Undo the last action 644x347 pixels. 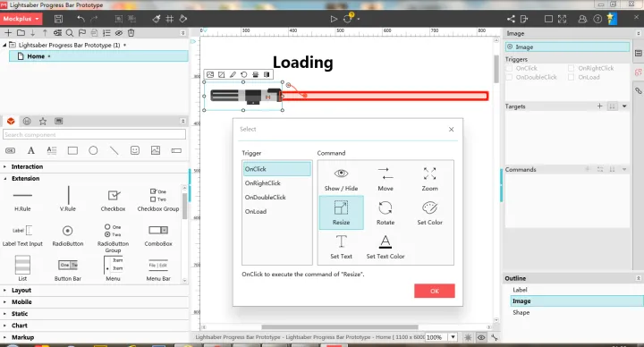(80, 19)
